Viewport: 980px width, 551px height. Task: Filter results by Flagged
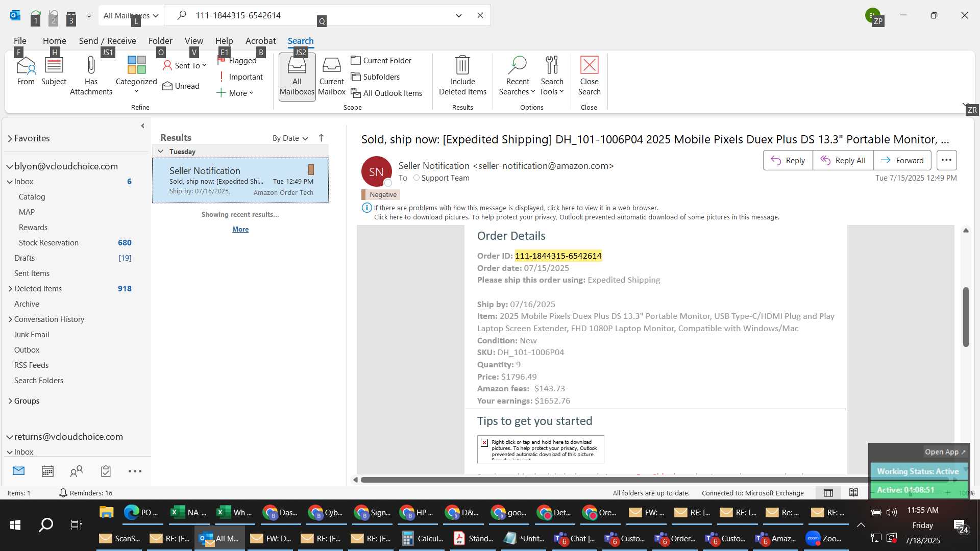click(x=237, y=60)
